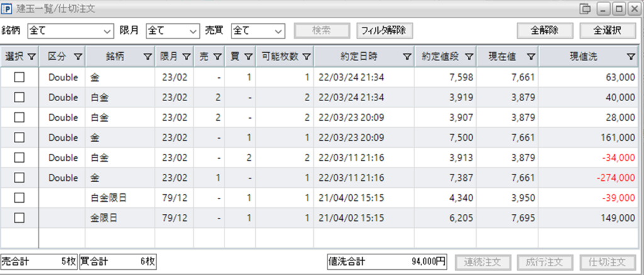Click filter icon in 約定値段 column header
This screenshot has width=644, height=275.
point(469,57)
